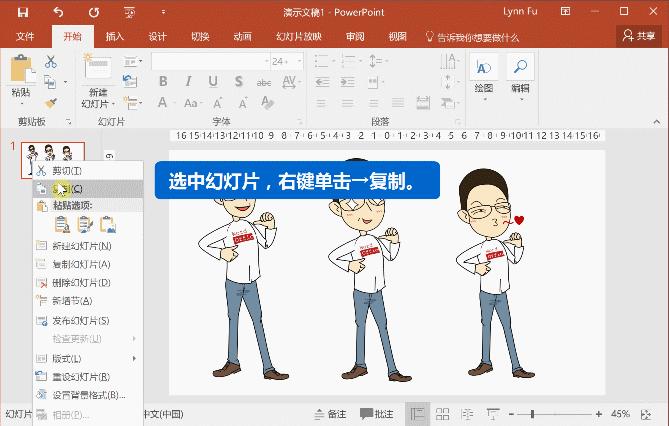Click the Tell Me search field
This screenshot has width=669, height=426.
pos(478,37)
